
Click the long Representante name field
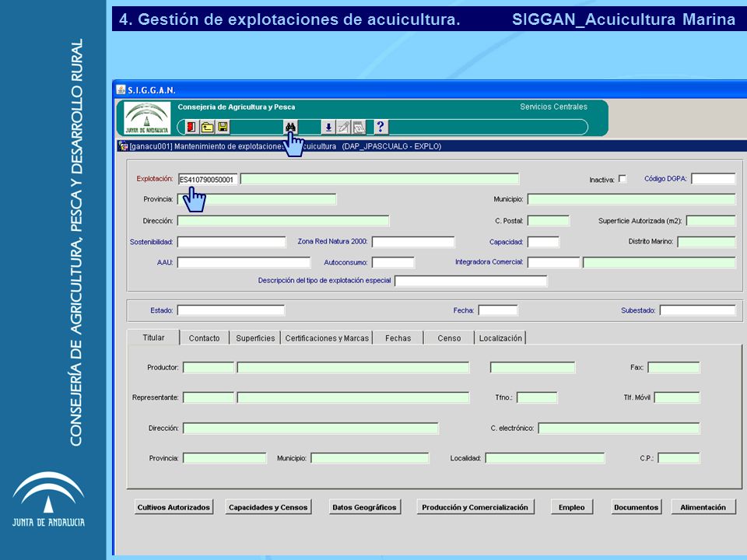click(353, 397)
